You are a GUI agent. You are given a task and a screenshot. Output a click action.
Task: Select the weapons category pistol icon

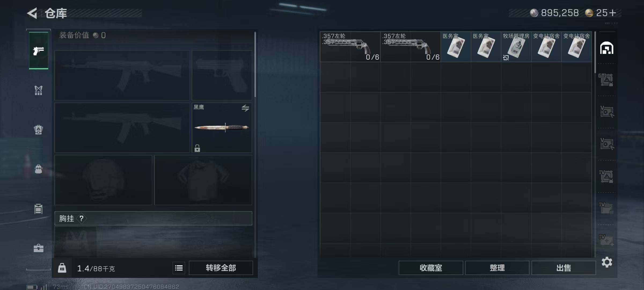(38, 50)
